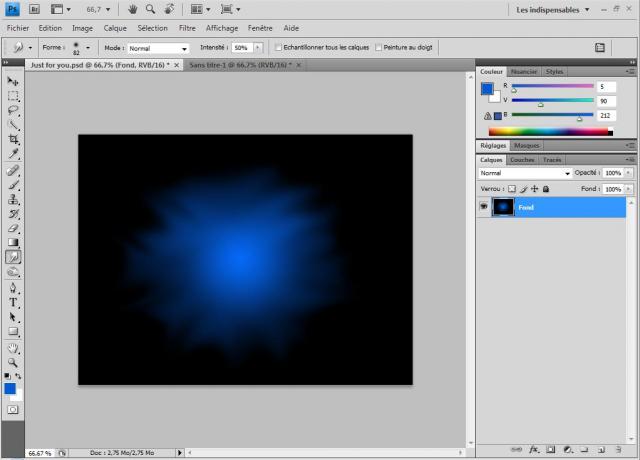Select the Healing Brush tool
640x460 pixels.
click(x=13, y=171)
